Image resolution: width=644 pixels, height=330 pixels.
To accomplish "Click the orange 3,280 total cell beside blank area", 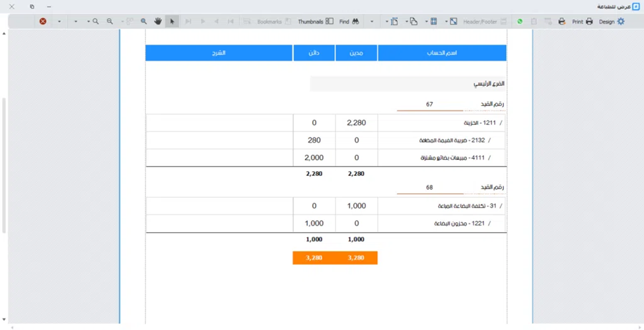I will coord(314,257).
